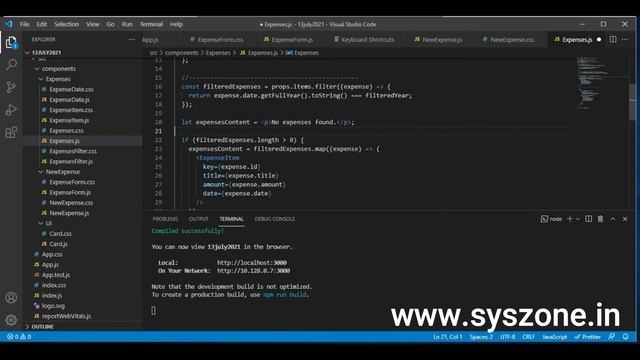Kill terminal with trash icon
Viewport: 640px width, 360px height.
[x=600, y=219]
